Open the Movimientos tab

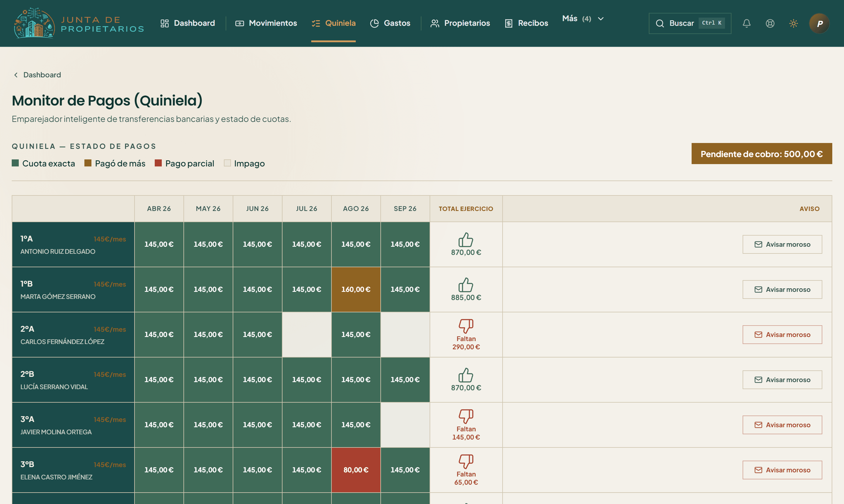pos(266,23)
